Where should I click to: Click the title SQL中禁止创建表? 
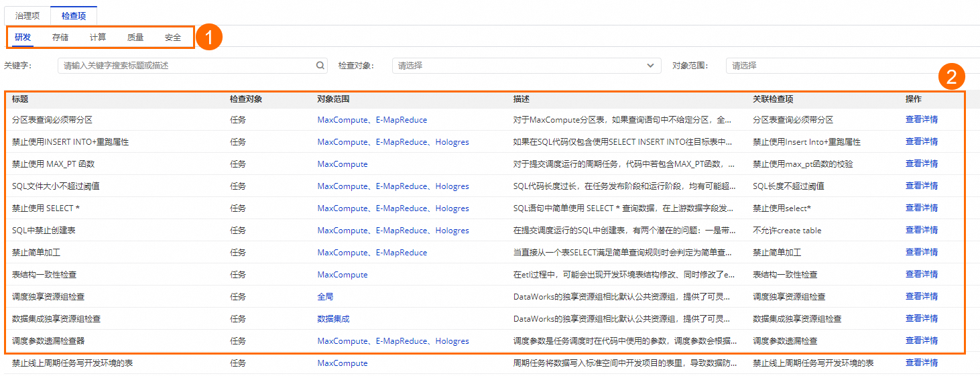44,231
